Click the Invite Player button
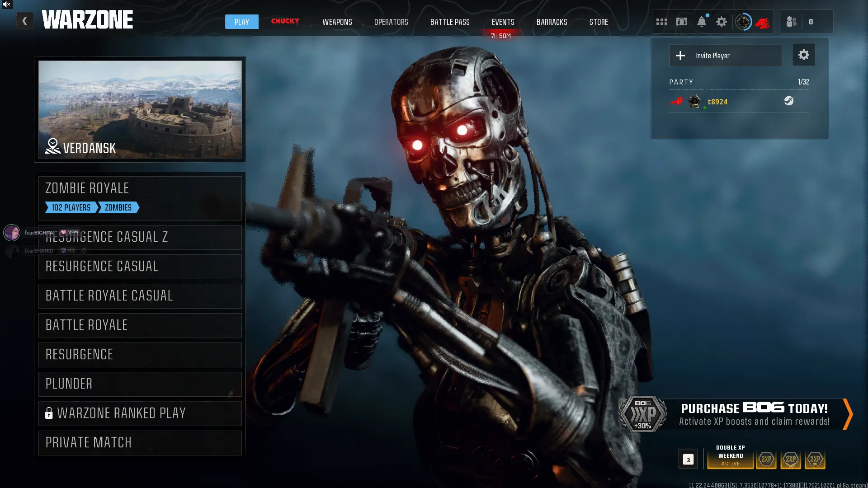 (x=725, y=56)
